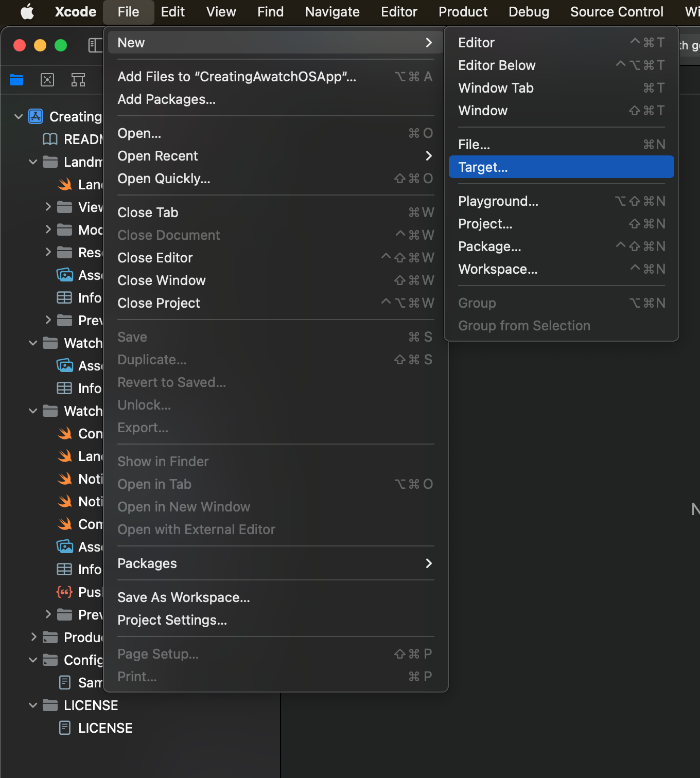
Task: Open the Apple menu
Action: tap(27, 11)
